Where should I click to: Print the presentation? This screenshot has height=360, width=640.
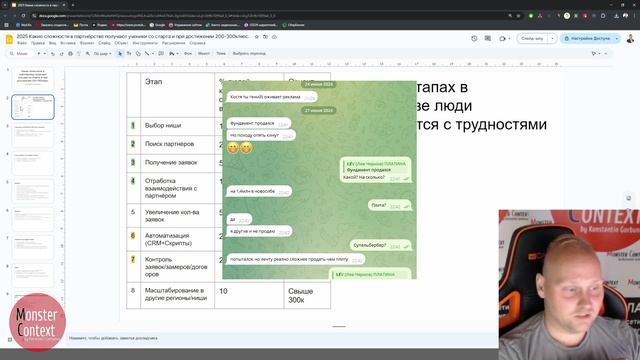click(x=70, y=53)
